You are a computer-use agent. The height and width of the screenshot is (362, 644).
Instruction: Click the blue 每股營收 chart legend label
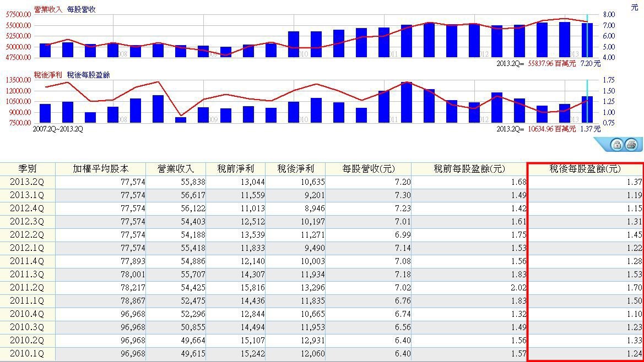(82, 9)
